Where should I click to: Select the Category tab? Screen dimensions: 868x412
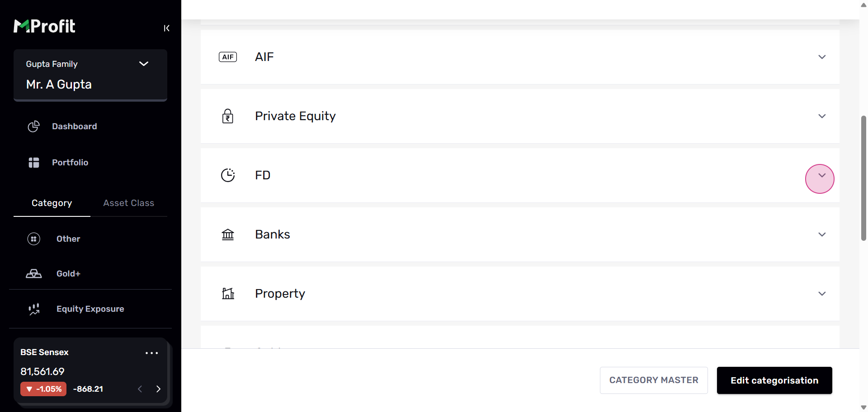tap(52, 203)
